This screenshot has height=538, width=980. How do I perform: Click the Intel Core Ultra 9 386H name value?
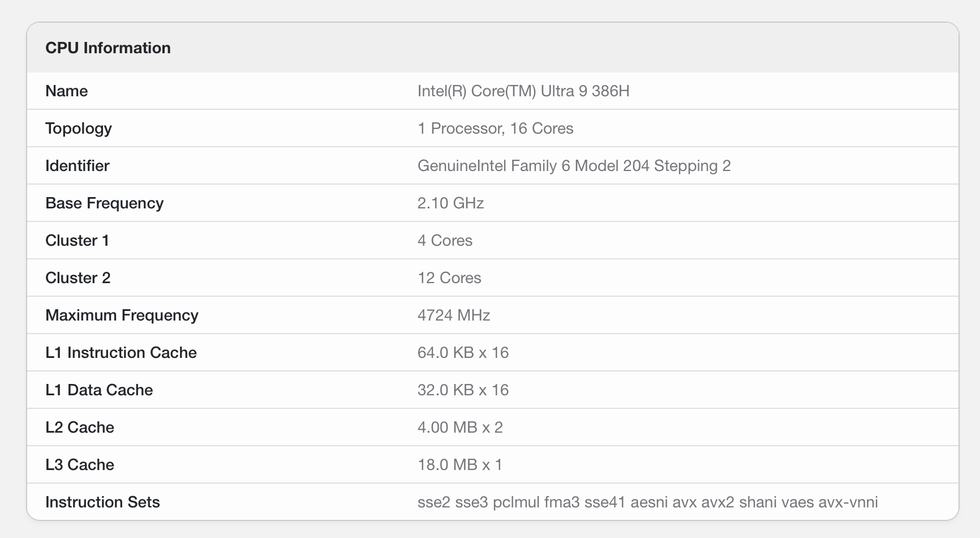[523, 91]
